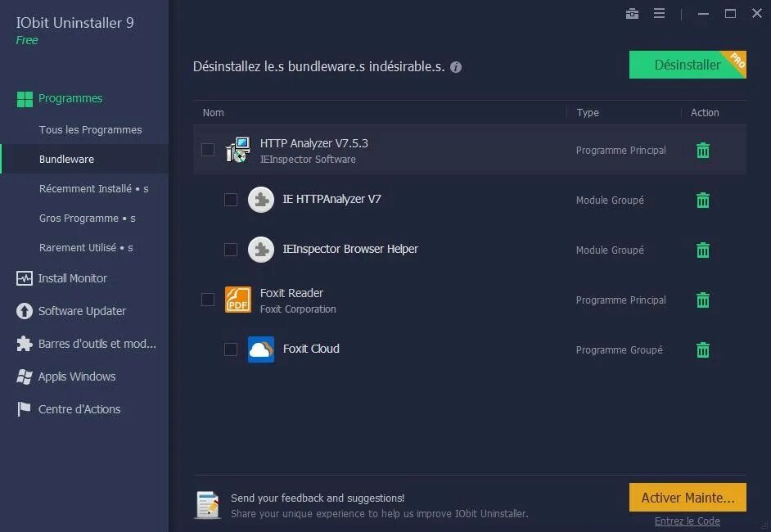Click Programme Principal type for Foxit Reader
The width and height of the screenshot is (771, 532).
point(620,300)
